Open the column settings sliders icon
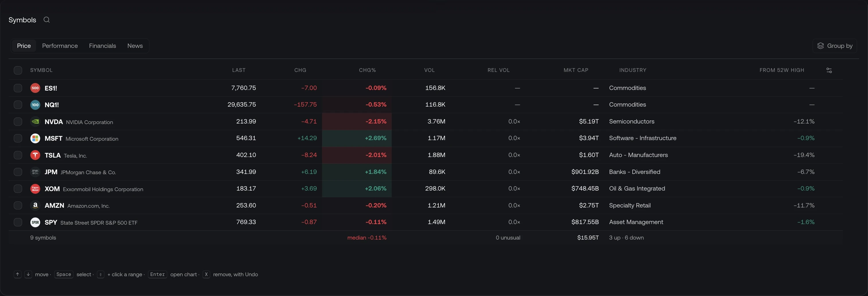Screen dimensions: 868x296 click(x=829, y=70)
